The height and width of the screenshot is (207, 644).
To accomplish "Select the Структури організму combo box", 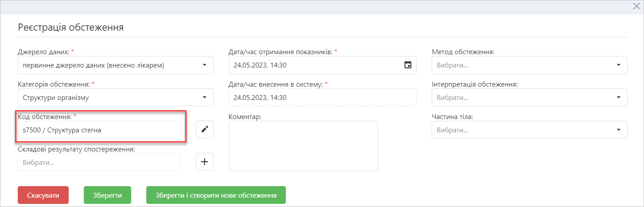I will tap(116, 97).
